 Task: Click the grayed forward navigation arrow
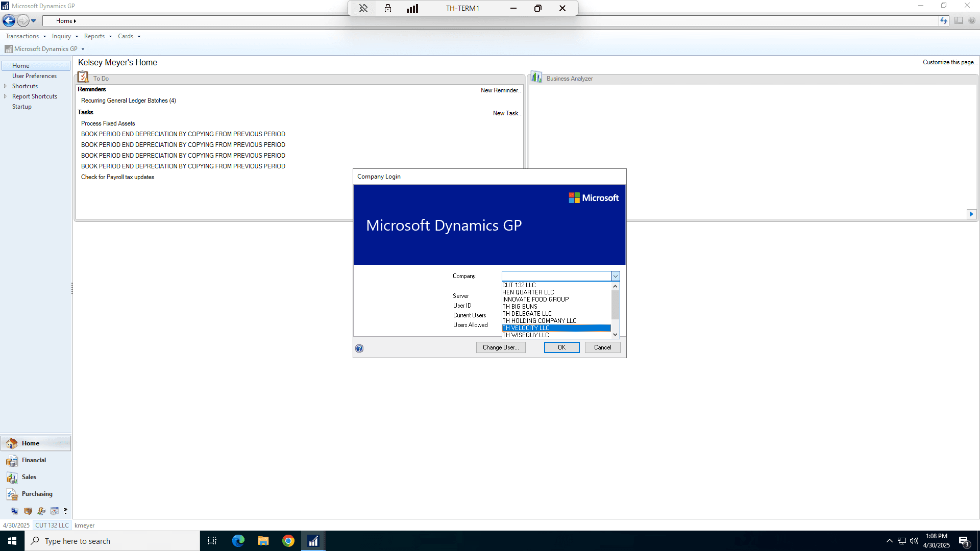[x=22, y=21]
